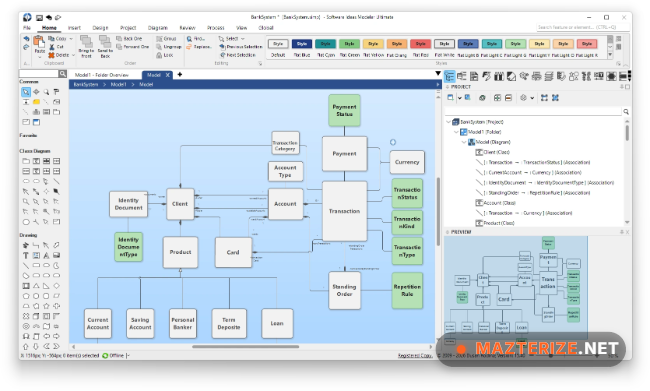This screenshot has width=650, height=391.
Task: Click the diagram Preview thumbnail
Action: (x=516, y=288)
